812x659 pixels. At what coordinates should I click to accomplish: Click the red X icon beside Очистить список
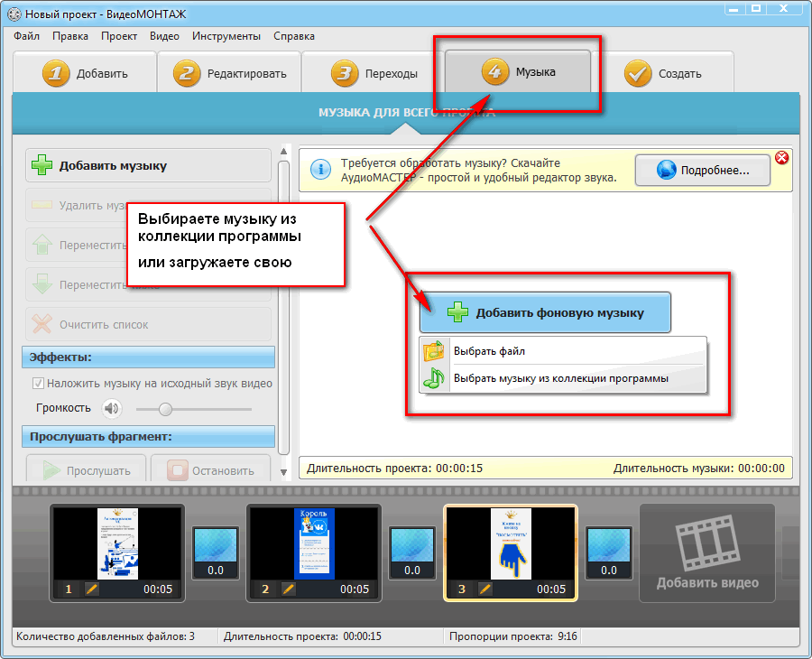(x=42, y=324)
